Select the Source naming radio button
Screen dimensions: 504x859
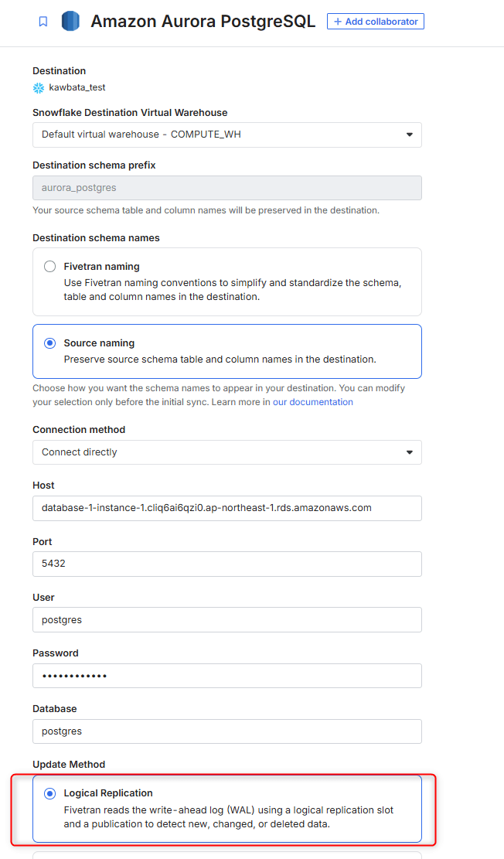point(50,343)
